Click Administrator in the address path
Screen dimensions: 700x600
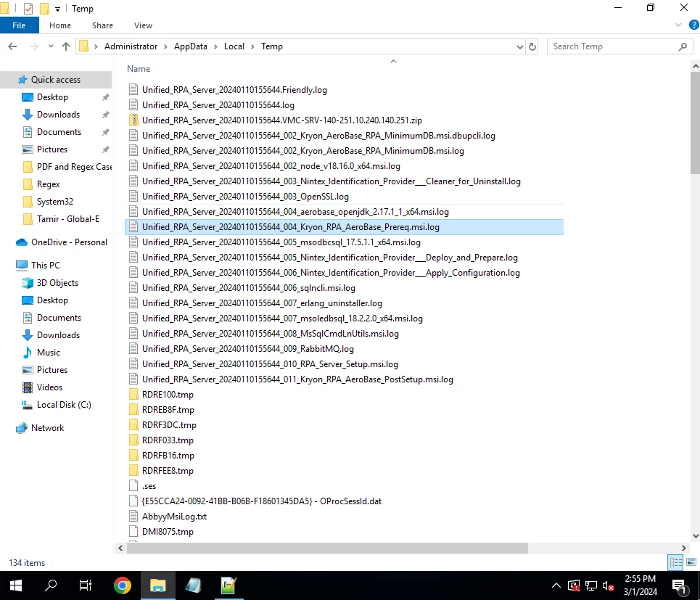(x=131, y=46)
